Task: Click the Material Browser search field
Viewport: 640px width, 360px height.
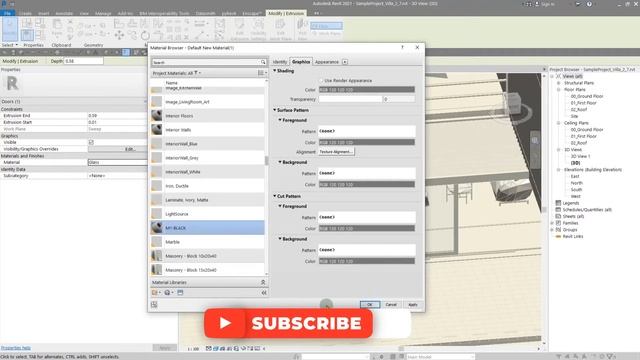Action: 206,62
